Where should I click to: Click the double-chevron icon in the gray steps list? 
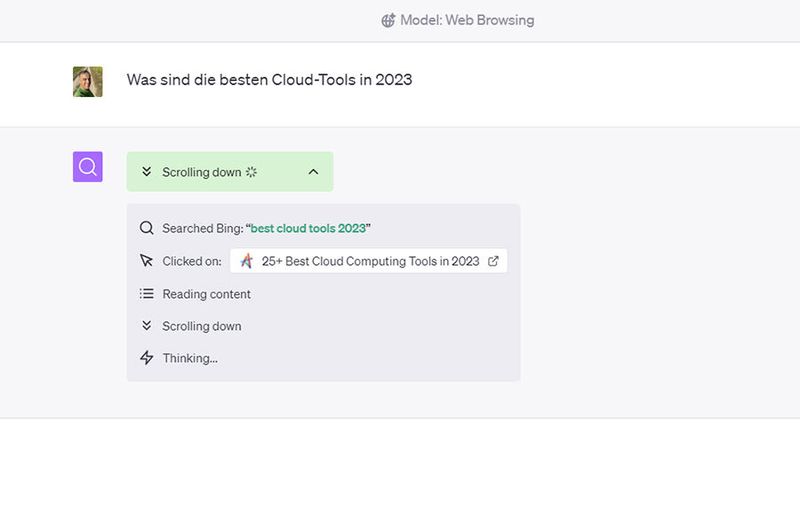click(x=147, y=326)
